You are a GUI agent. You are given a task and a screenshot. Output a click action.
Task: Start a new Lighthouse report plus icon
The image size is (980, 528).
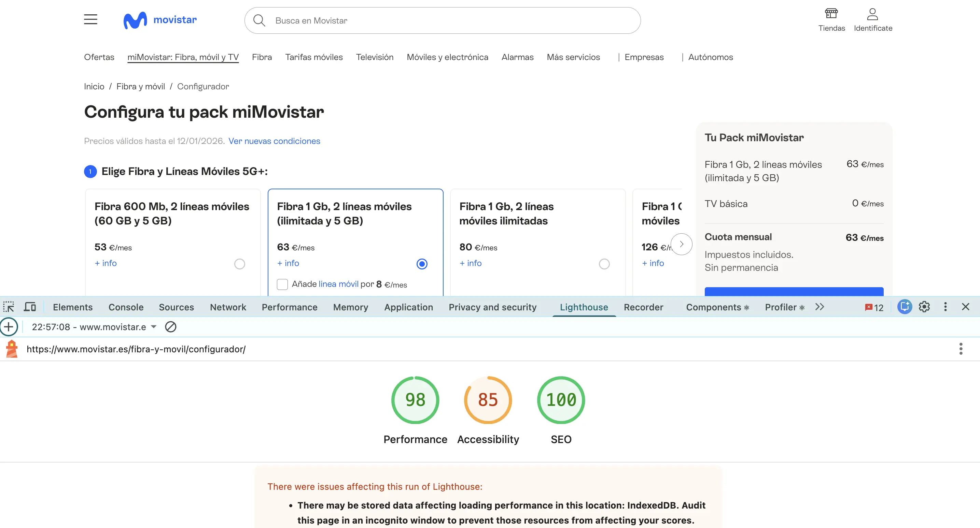[x=9, y=327]
